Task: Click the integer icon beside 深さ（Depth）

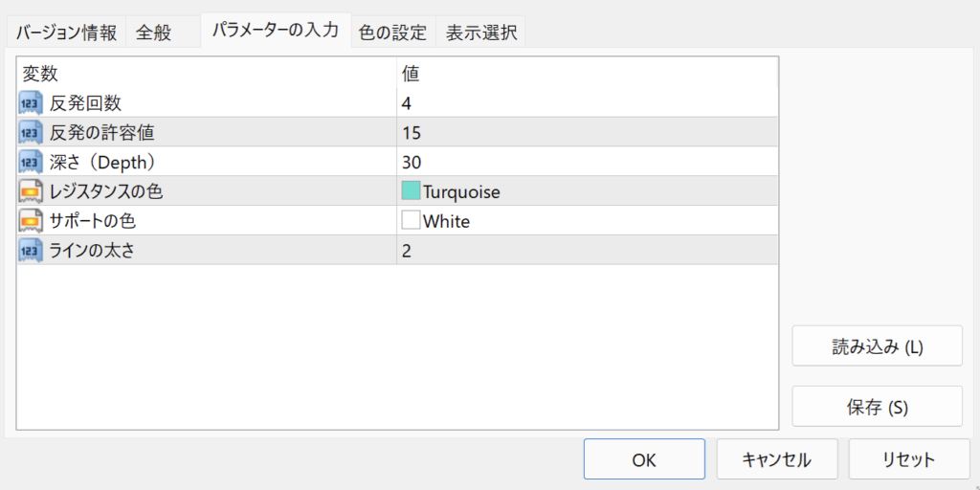Action: point(31,162)
